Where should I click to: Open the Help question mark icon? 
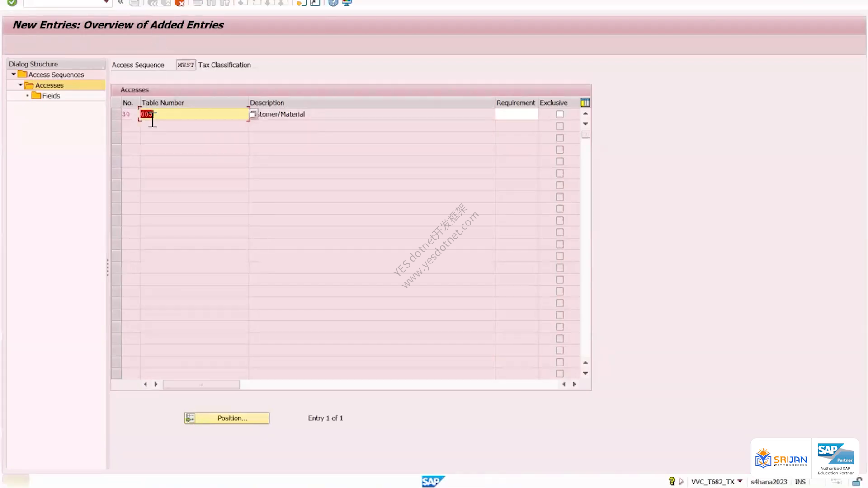(x=333, y=3)
